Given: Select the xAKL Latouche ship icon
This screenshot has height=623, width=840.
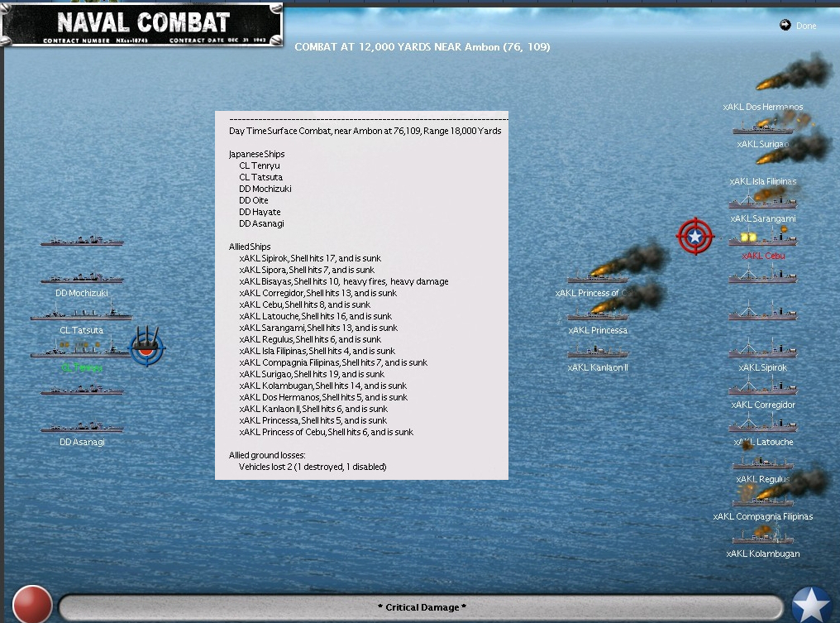Looking at the screenshot, I should pos(763,424).
